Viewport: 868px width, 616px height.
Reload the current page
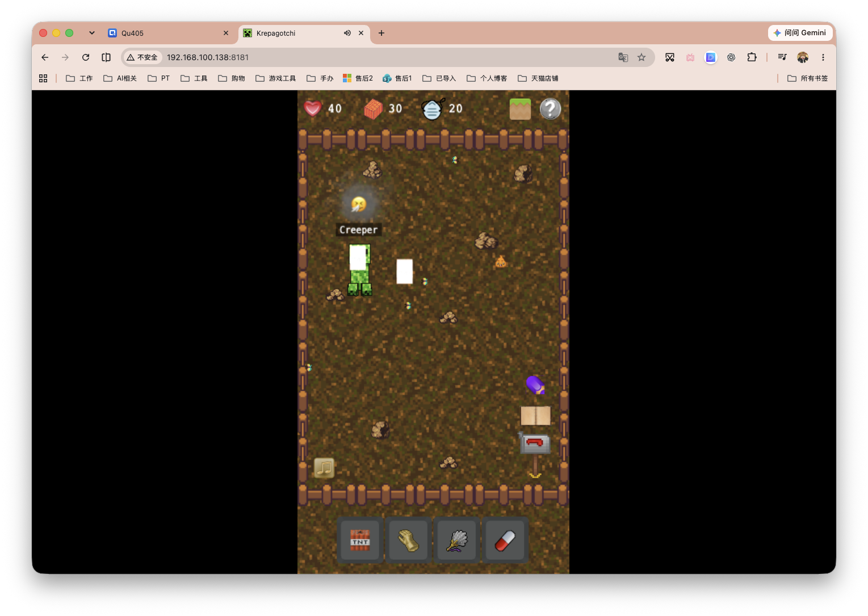[x=86, y=57]
